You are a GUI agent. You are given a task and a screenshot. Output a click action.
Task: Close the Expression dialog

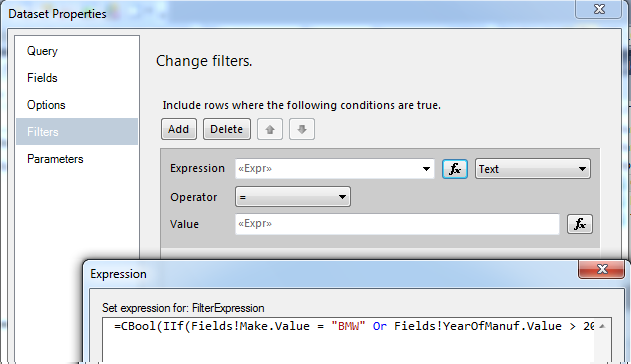pyautogui.click(x=602, y=269)
